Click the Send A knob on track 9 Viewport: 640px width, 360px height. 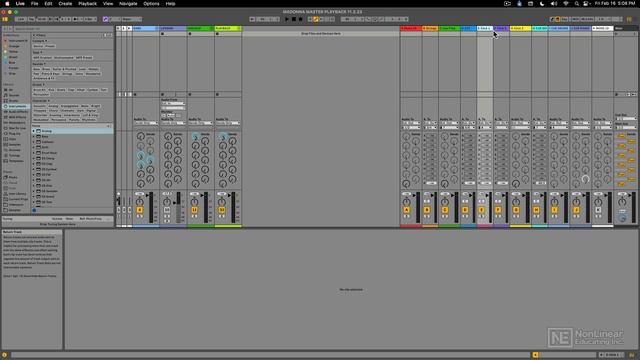140,136
